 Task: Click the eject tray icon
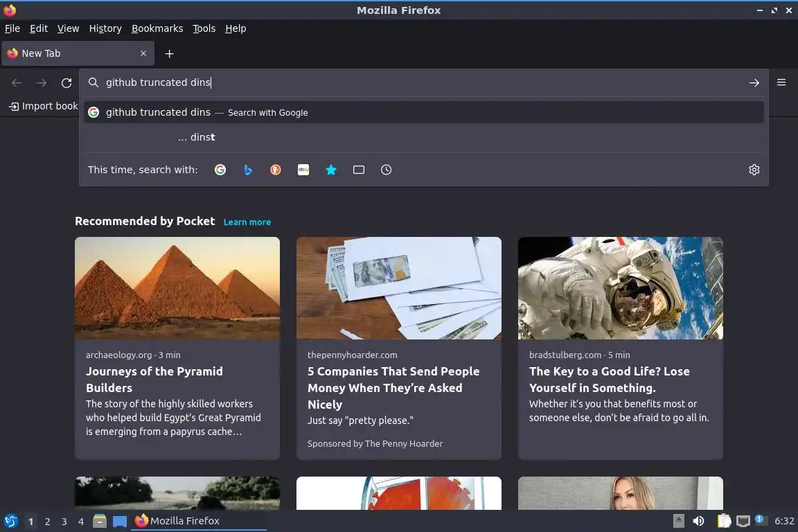pyautogui.click(x=678, y=521)
